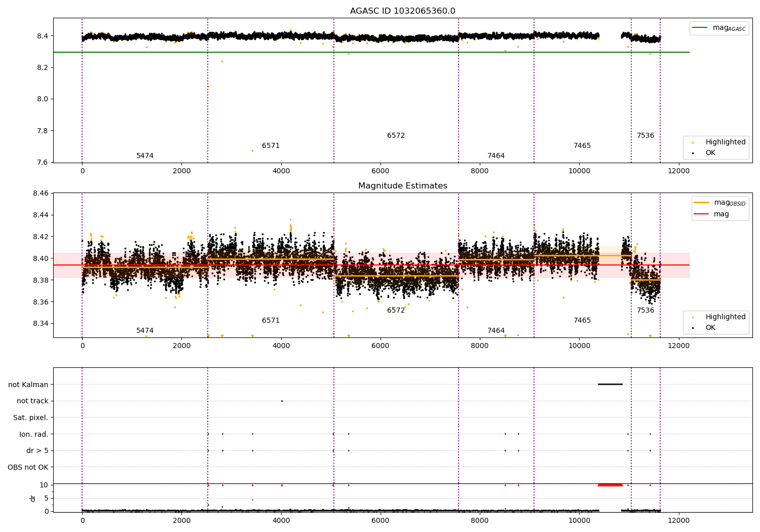Viewport: 760px width, 532px height.
Task: Click OBSID label '7464' in the top plot
Action: click(x=496, y=156)
